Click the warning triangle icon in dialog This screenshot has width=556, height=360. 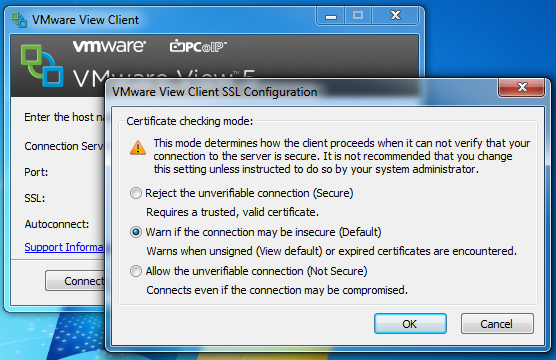(x=138, y=148)
